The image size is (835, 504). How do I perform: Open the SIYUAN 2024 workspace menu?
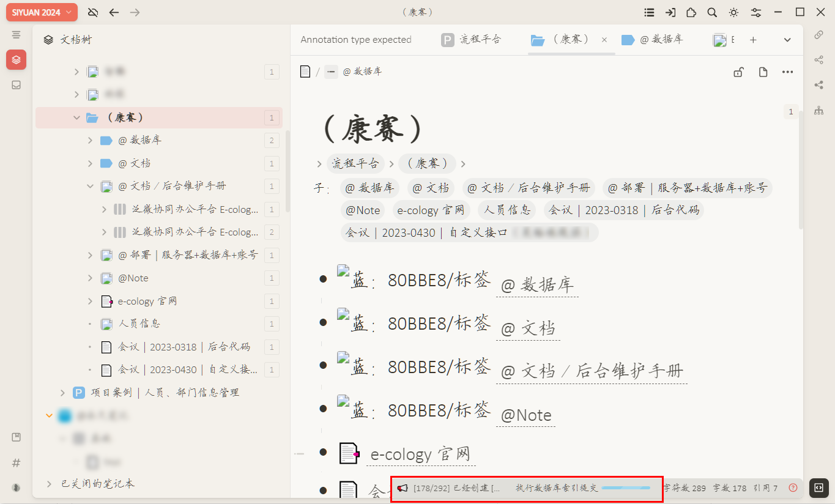(42, 12)
